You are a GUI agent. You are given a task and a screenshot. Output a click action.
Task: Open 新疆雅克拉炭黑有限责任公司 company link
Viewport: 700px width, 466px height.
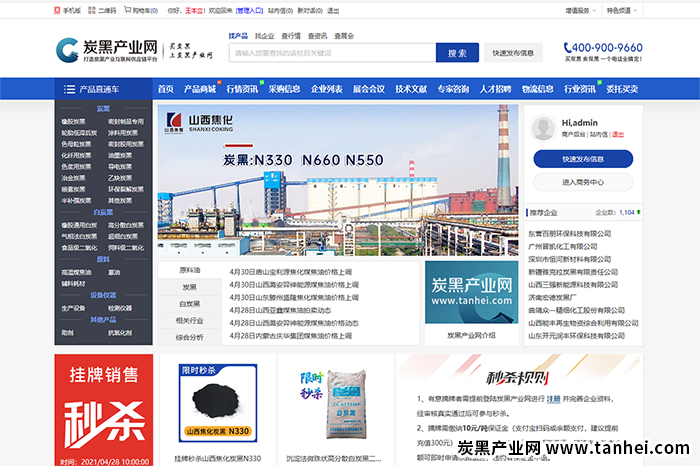573,272
